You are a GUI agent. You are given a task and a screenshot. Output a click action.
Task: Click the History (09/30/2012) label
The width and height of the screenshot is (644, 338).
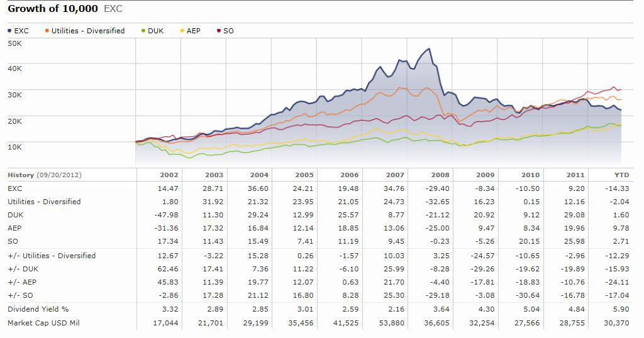pos(45,175)
